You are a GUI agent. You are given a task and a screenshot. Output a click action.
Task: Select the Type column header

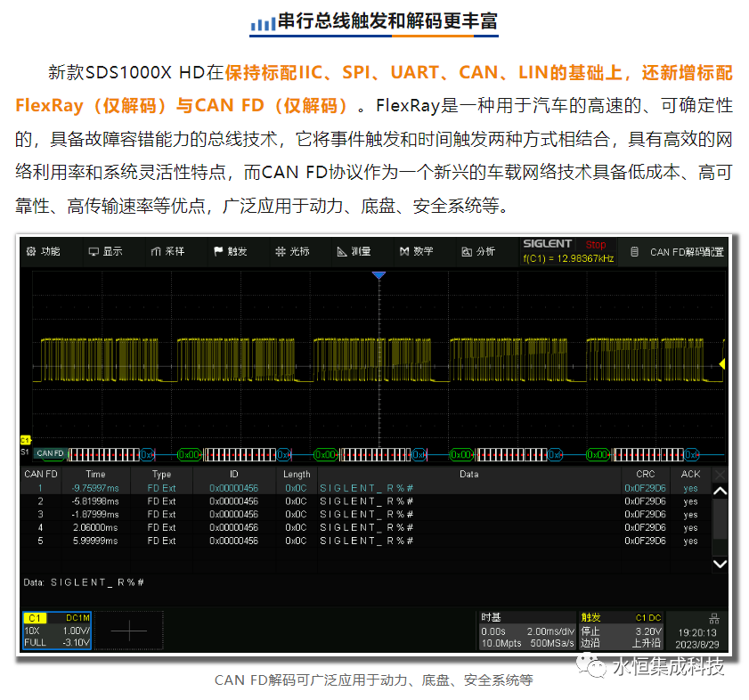pos(161,474)
